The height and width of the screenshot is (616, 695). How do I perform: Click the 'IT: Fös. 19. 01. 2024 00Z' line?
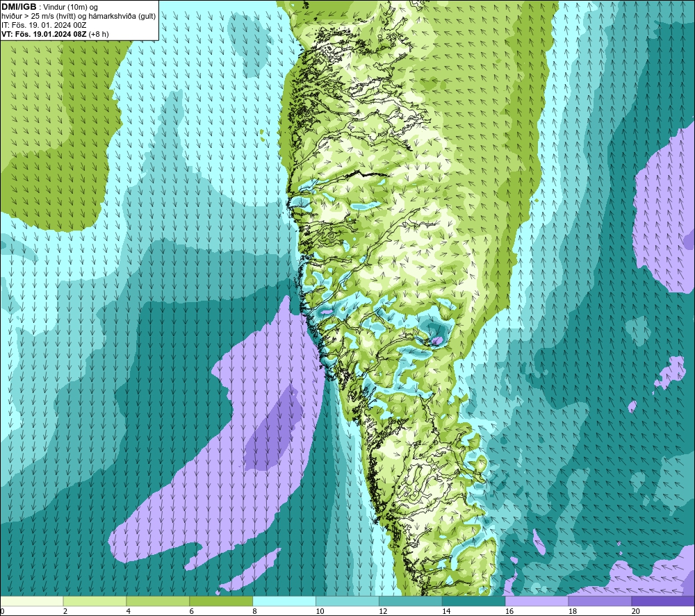[44, 25]
